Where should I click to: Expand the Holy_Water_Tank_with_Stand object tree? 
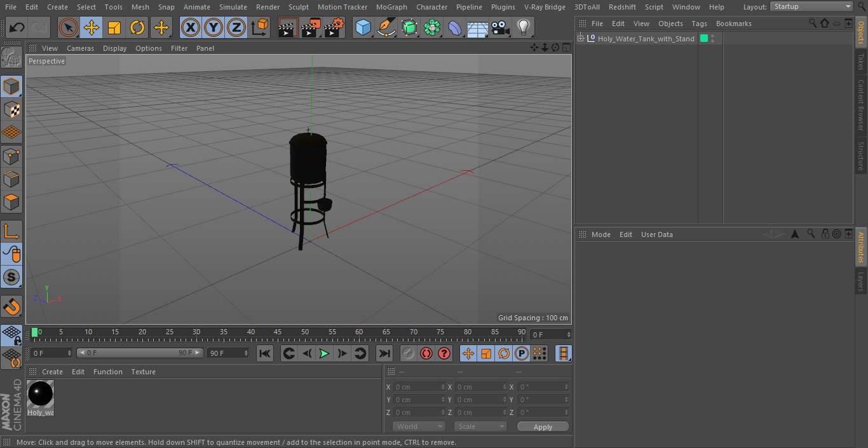580,39
